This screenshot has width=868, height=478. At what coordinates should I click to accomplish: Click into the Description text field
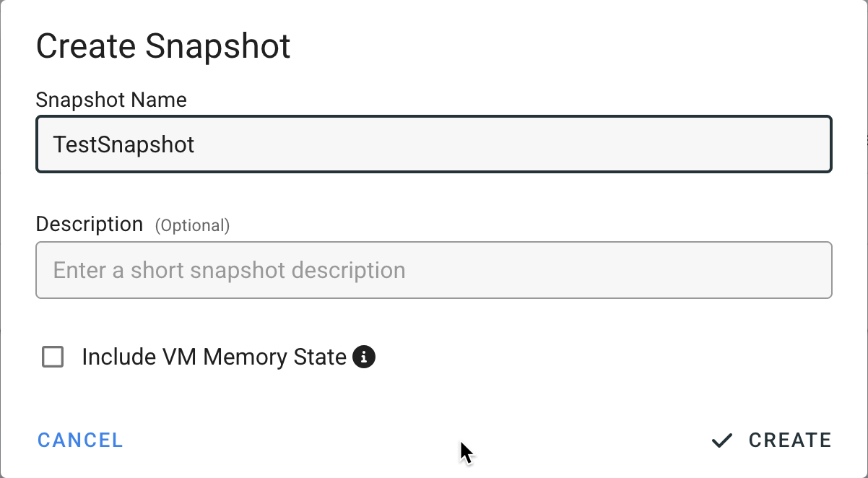point(433,270)
